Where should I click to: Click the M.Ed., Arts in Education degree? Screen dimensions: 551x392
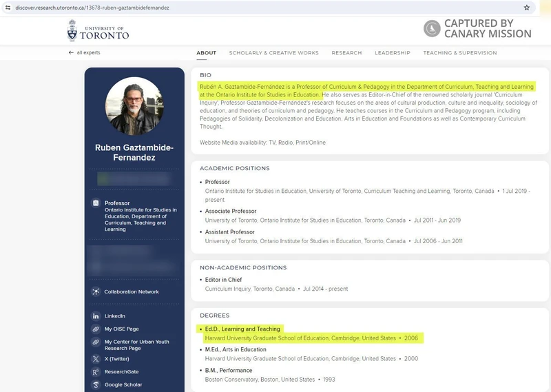coord(236,349)
